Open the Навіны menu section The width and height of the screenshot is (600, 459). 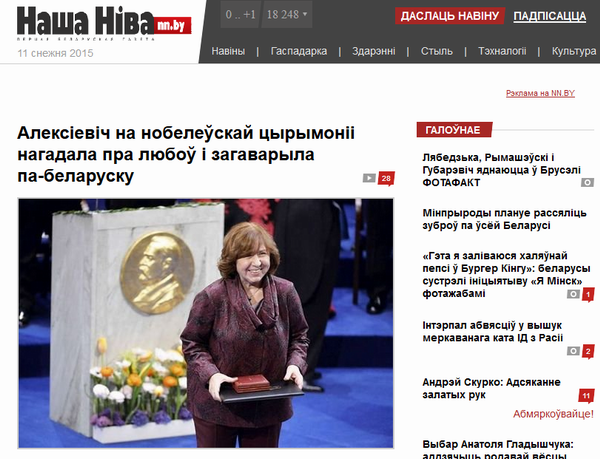[x=227, y=52]
